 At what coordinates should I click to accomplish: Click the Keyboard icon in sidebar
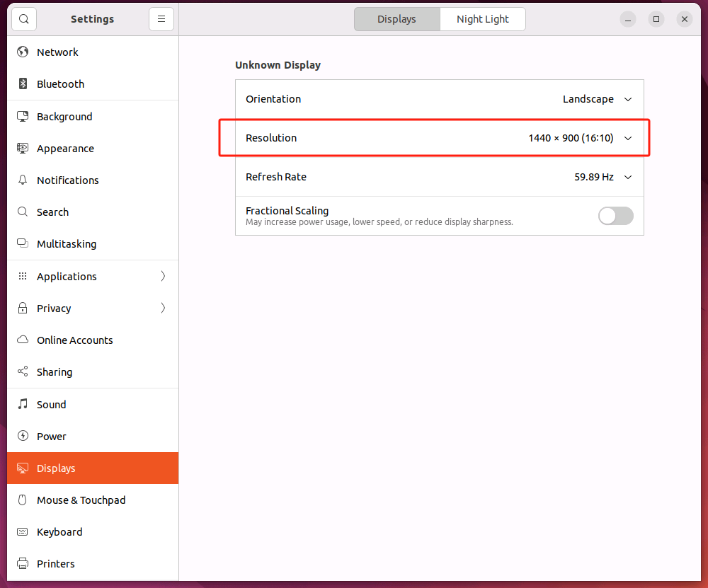pos(23,531)
